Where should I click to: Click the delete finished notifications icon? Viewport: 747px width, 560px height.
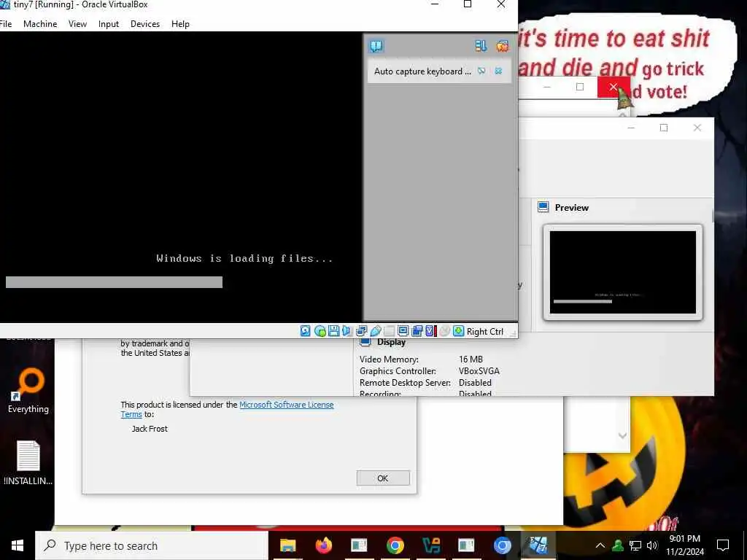[502, 46]
